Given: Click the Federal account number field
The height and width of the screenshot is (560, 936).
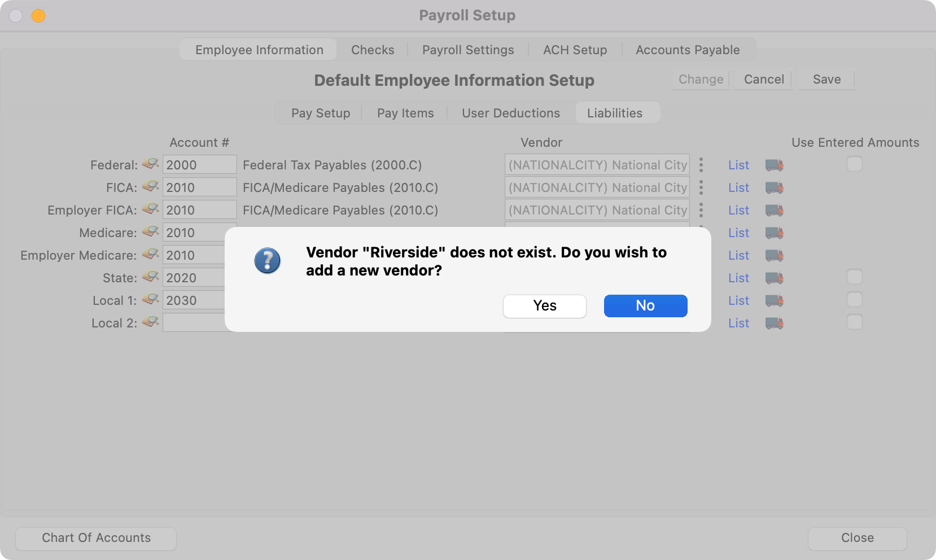Looking at the screenshot, I should pyautogui.click(x=199, y=165).
